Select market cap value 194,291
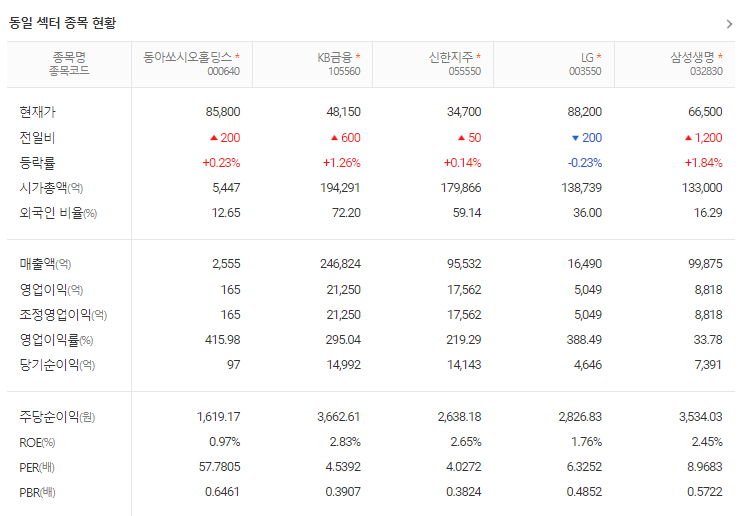This screenshot has width=744, height=516. pyautogui.click(x=340, y=188)
